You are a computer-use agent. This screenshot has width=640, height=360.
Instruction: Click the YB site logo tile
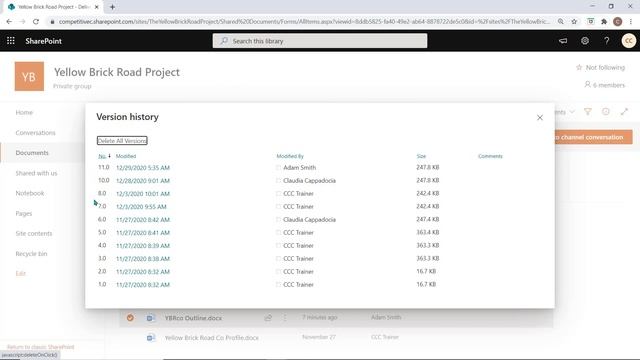(29, 76)
